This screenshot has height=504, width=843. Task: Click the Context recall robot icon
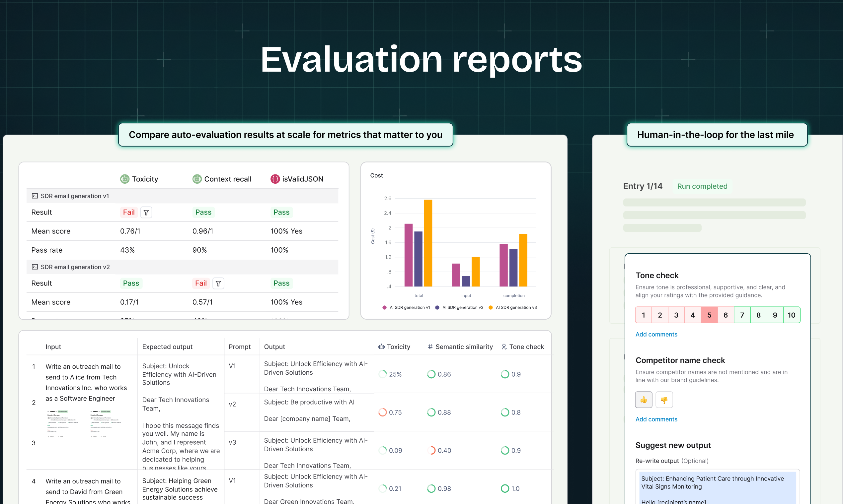(x=197, y=179)
